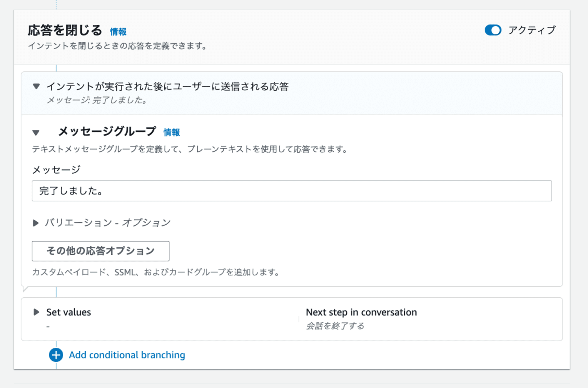Viewport: 588px width, 388px height.
Task: Expand the Set values section
Action: pyautogui.click(x=36, y=312)
